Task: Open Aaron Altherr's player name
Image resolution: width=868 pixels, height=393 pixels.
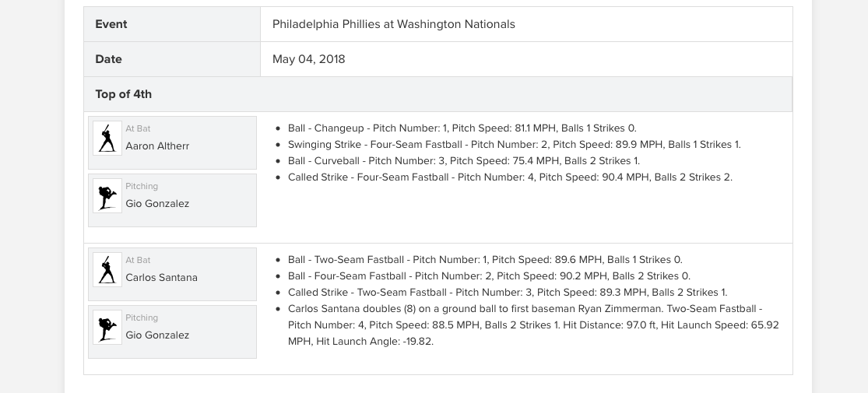Action: (157, 146)
